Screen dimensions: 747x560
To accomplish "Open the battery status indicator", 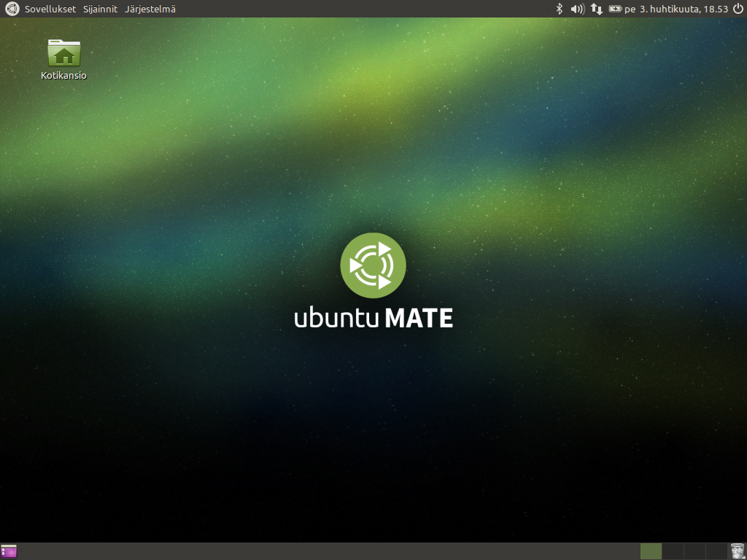I will (616, 9).
